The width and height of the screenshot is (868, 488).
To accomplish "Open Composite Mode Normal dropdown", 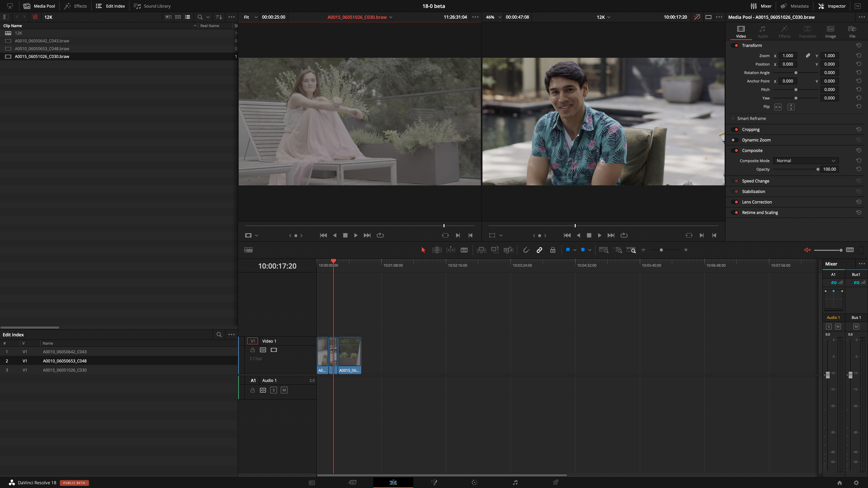I will pos(805,161).
